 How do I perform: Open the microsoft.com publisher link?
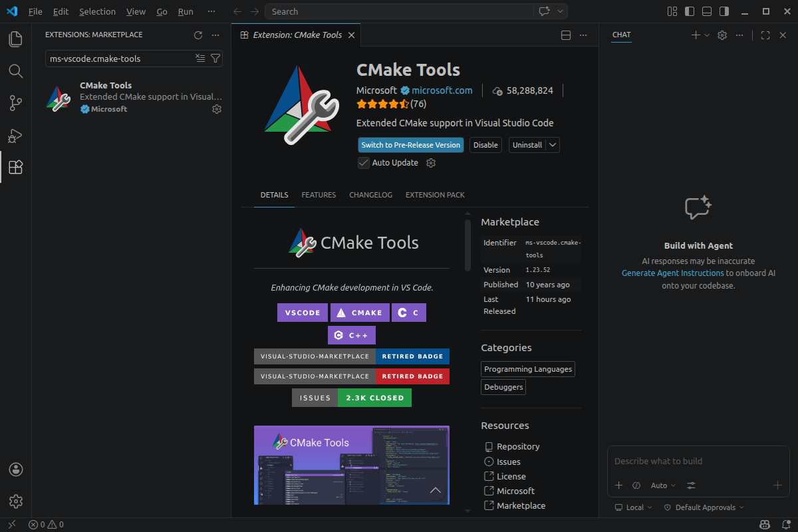click(x=442, y=90)
